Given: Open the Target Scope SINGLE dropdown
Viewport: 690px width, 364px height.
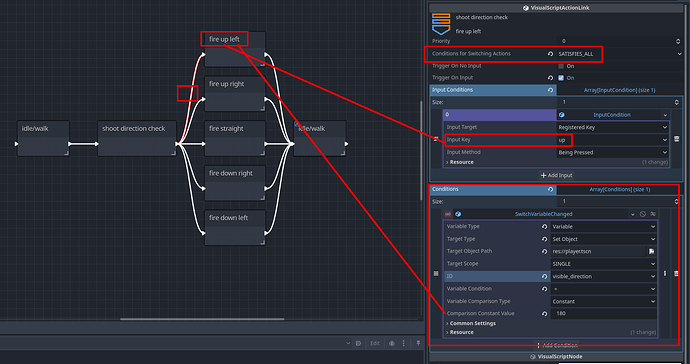Looking at the screenshot, I should point(604,264).
